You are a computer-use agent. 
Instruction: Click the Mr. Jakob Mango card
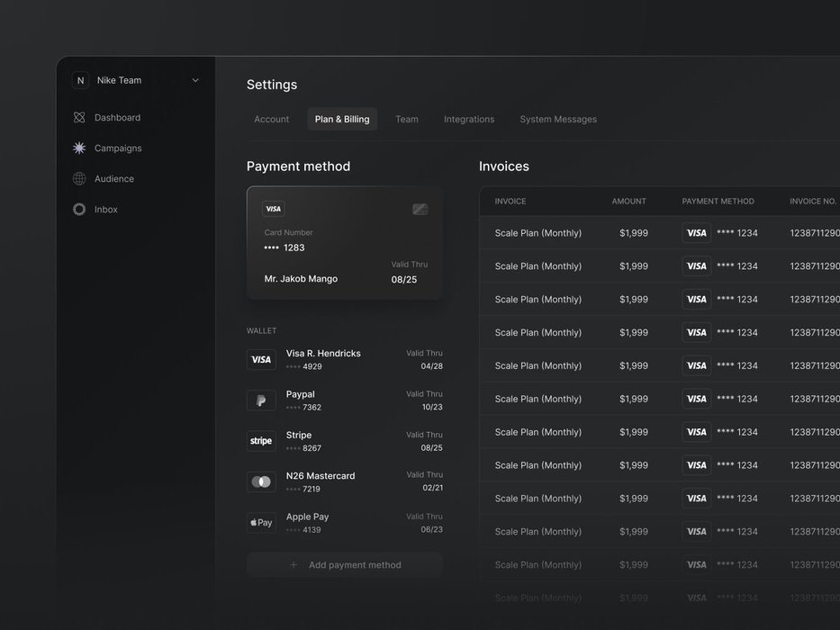point(345,243)
